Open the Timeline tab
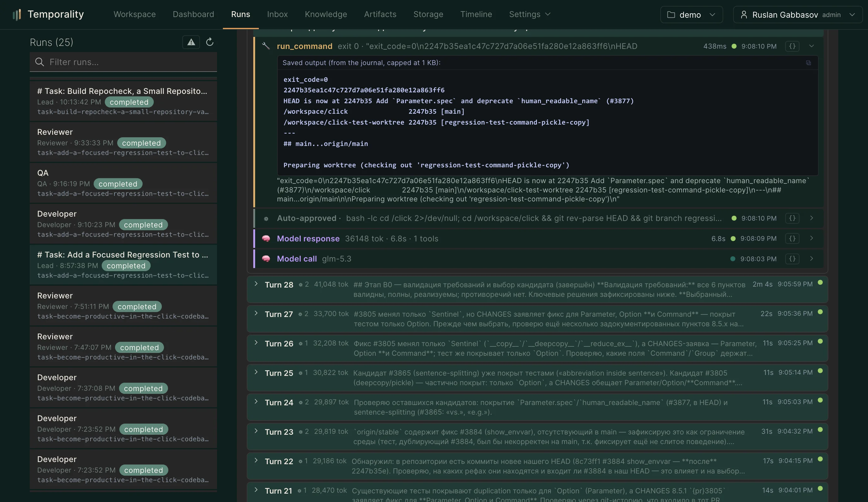Viewport: 868px width, 502px height. coord(476,14)
